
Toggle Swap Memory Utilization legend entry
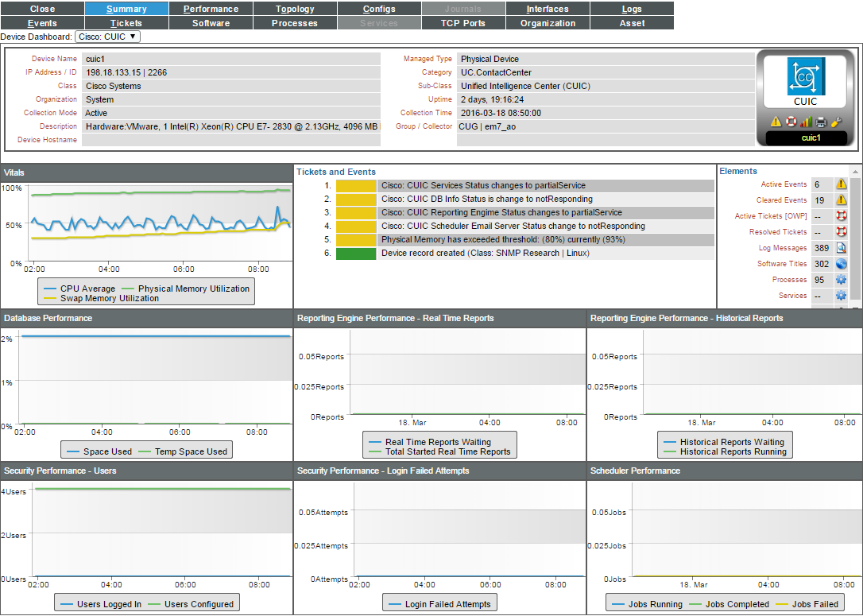(x=102, y=298)
